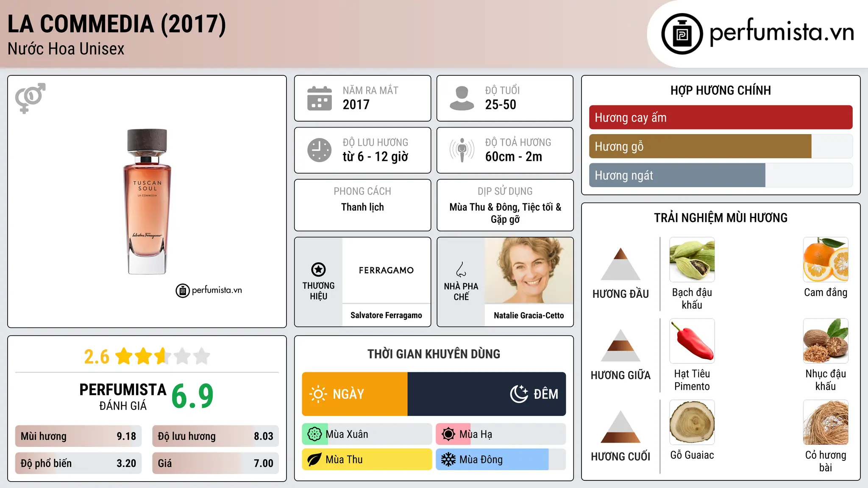
Task: Click the Mùa Đông season bar
Action: pyautogui.click(x=501, y=460)
